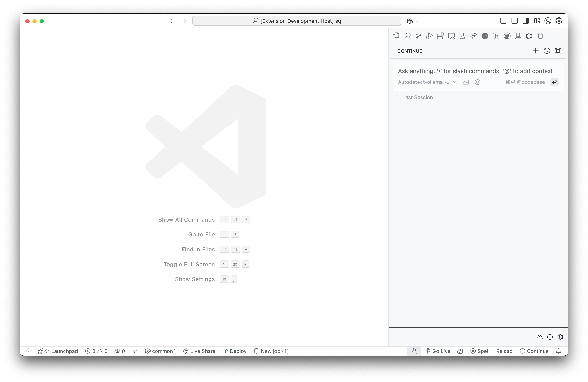Open chat history in Continue panel
Screen dimensions: 588x382
click(x=547, y=51)
